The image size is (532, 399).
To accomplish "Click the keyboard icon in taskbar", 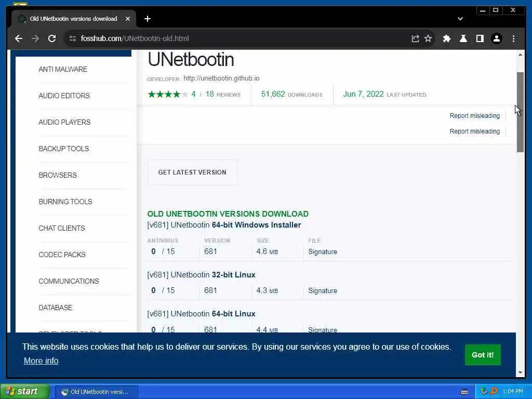I will (464, 392).
